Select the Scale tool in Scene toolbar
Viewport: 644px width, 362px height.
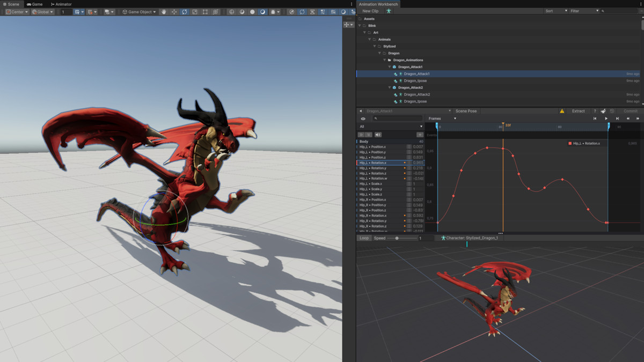tap(194, 12)
